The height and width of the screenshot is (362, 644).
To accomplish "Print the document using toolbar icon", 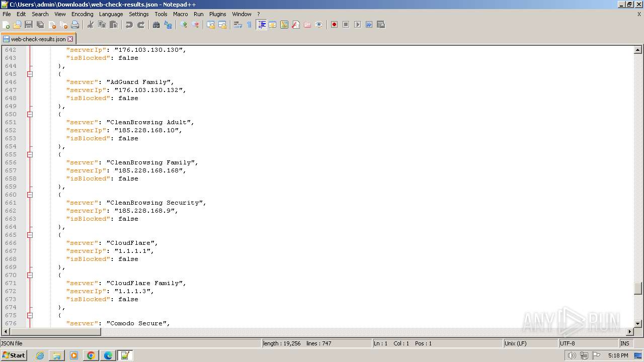I will point(75,25).
